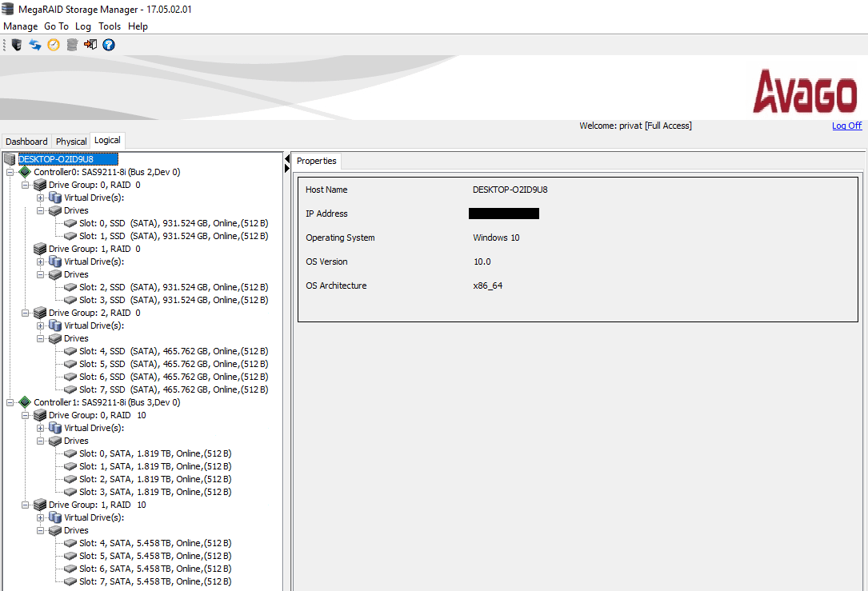Viewport: 868px width, 591px height.
Task: Select Slot: 4, SSD 465.762 GB row
Action: pyautogui.click(x=174, y=351)
